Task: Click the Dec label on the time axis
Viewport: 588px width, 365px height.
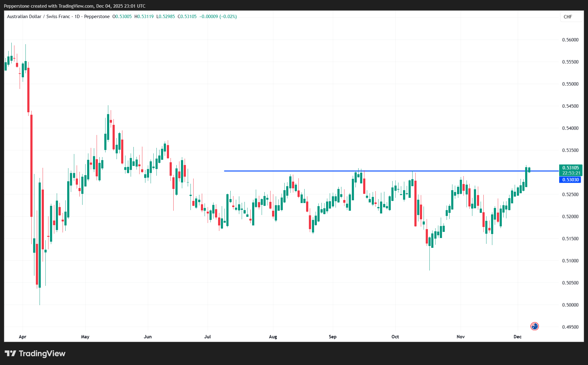Action: pyautogui.click(x=517, y=337)
